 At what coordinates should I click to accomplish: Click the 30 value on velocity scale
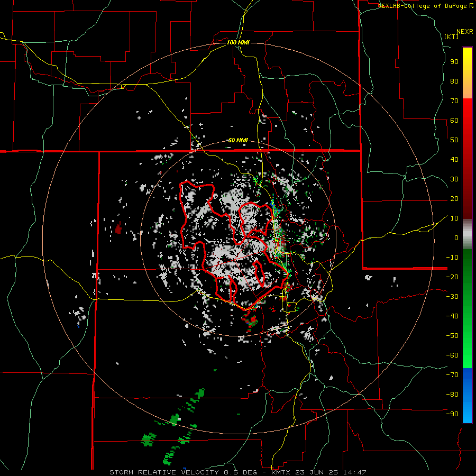click(x=454, y=179)
